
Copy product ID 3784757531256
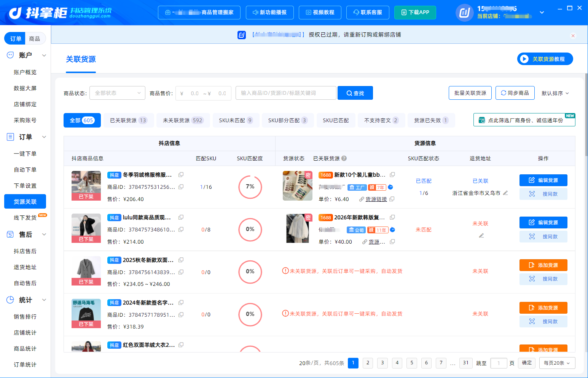coord(181,187)
